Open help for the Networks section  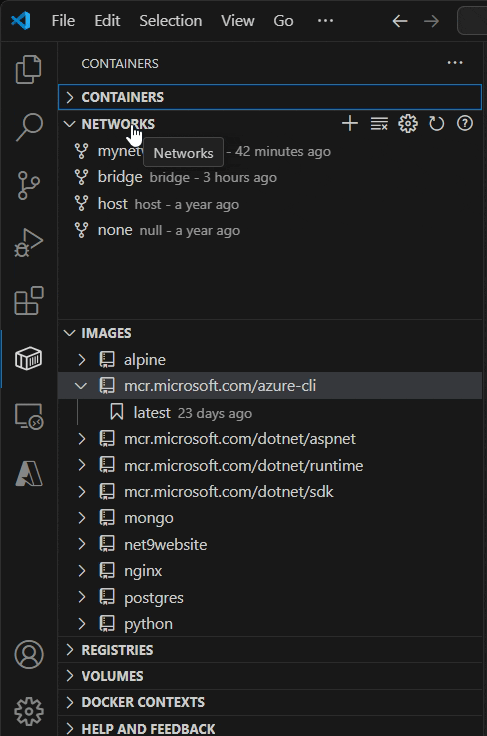tap(465, 124)
